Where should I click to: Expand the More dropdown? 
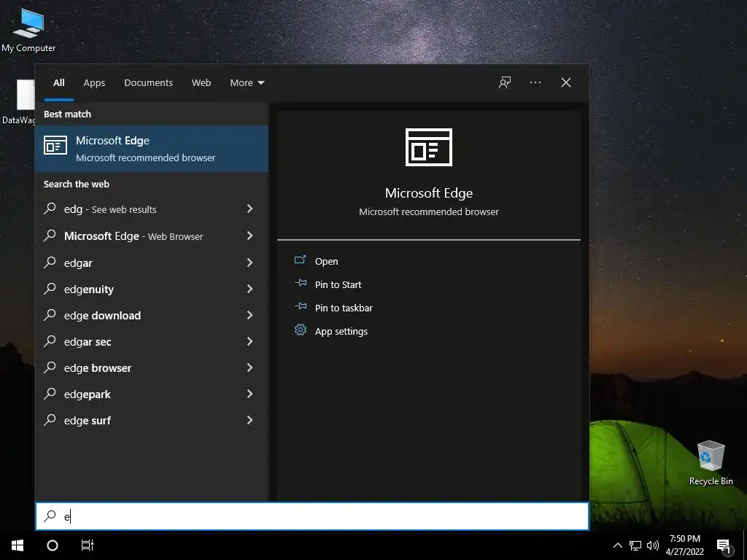[x=247, y=83]
